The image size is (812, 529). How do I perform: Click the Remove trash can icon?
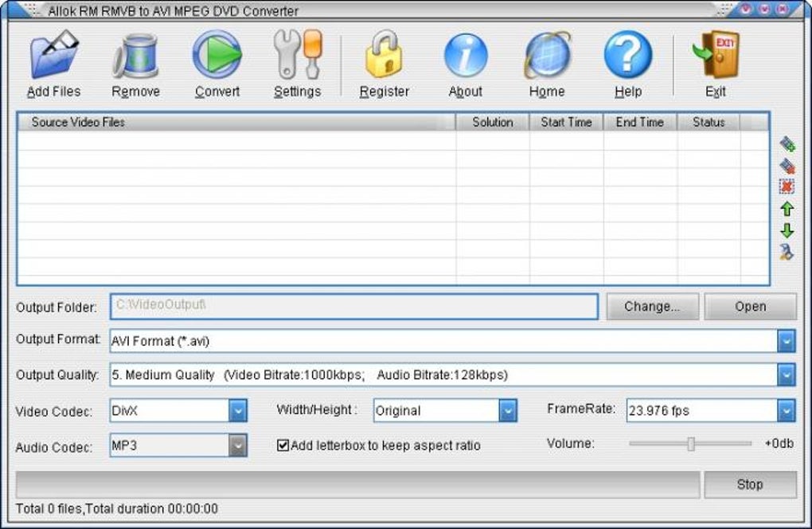click(135, 57)
